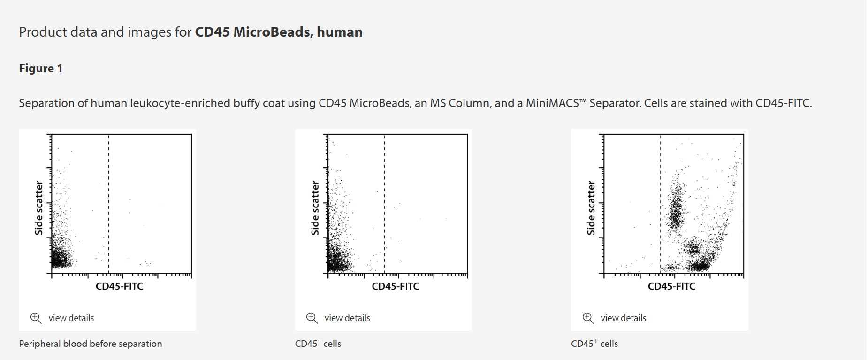Click "Side scatter" label on third plot
Image resolution: width=868 pixels, height=360 pixels.
click(591, 208)
